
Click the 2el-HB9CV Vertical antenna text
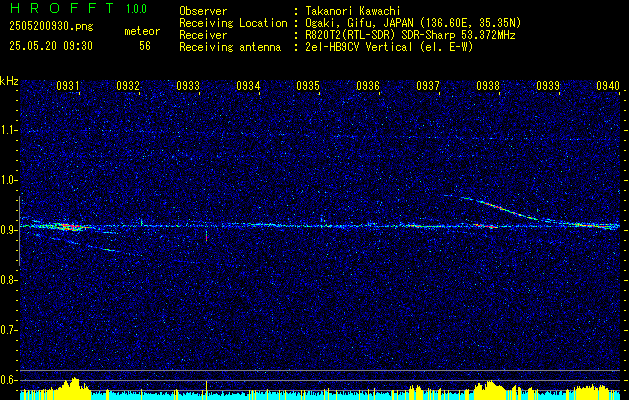(x=388, y=47)
